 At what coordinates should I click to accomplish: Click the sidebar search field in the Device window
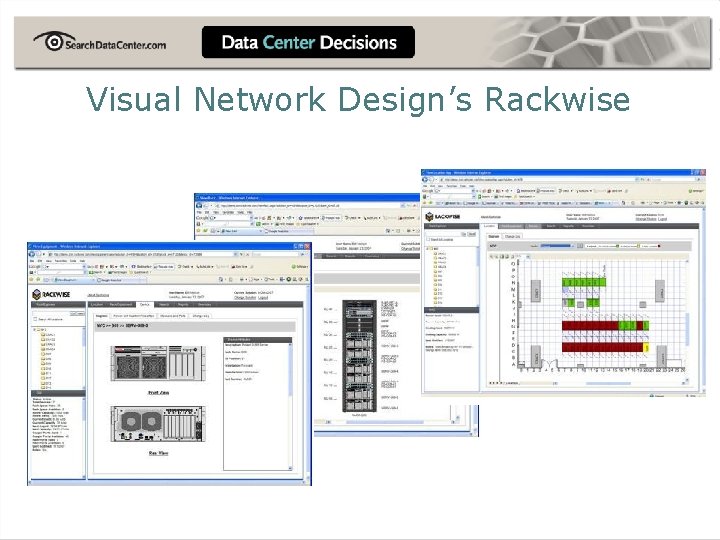point(51,313)
